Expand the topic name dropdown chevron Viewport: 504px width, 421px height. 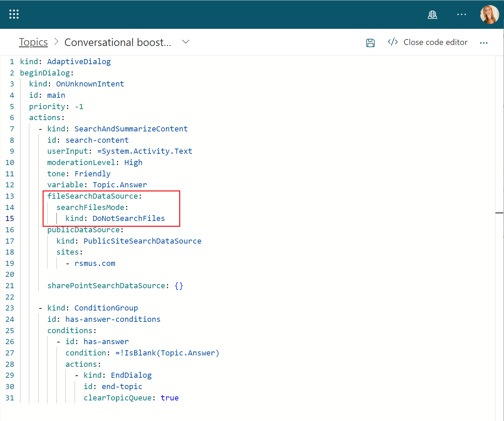(x=185, y=42)
